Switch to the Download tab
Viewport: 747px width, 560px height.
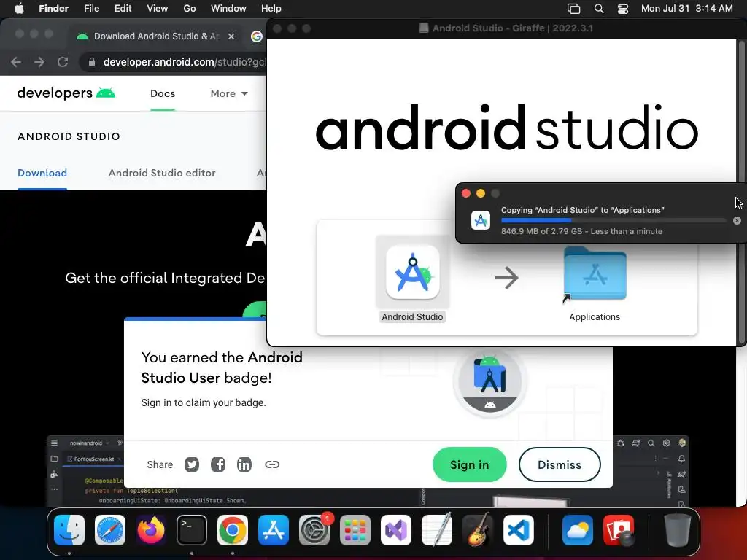tap(42, 173)
